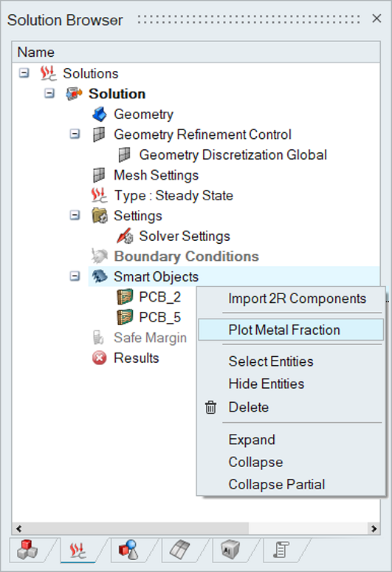Click Delete with the trash icon
This screenshot has width=392, height=572.
pyautogui.click(x=249, y=407)
